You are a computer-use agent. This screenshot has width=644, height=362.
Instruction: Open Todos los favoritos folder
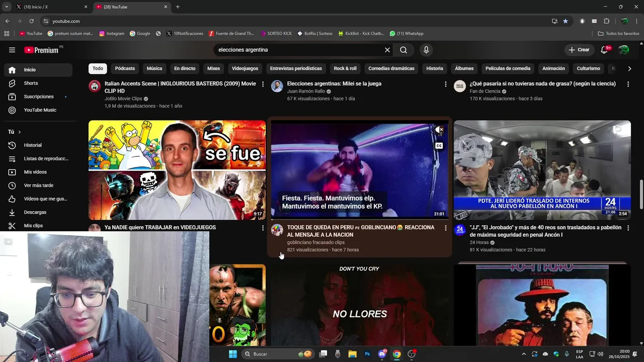click(x=618, y=34)
